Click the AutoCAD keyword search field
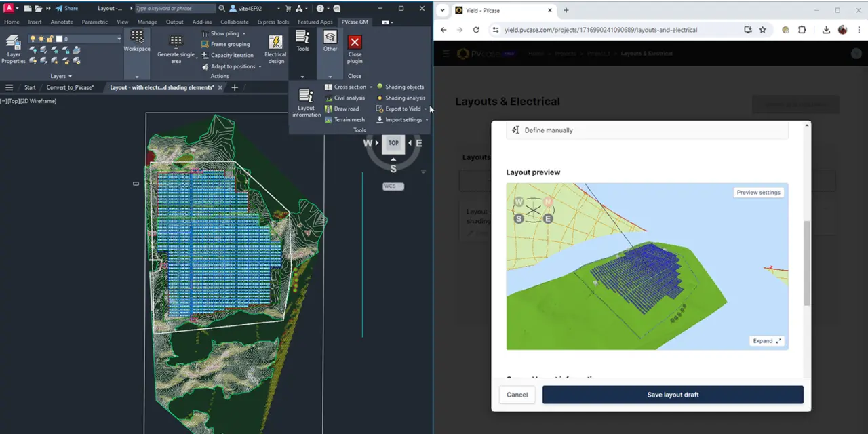The height and width of the screenshot is (434, 868). pyautogui.click(x=175, y=9)
